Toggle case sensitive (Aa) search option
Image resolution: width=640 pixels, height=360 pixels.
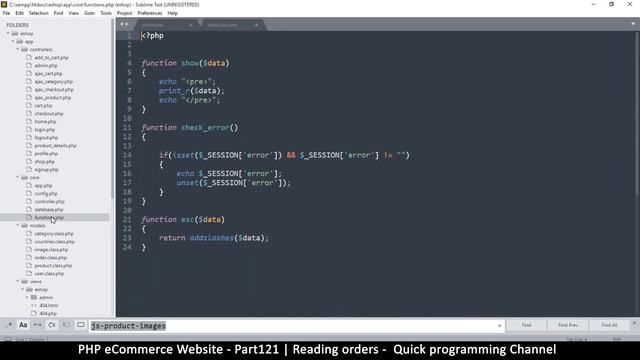[x=23, y=325]
